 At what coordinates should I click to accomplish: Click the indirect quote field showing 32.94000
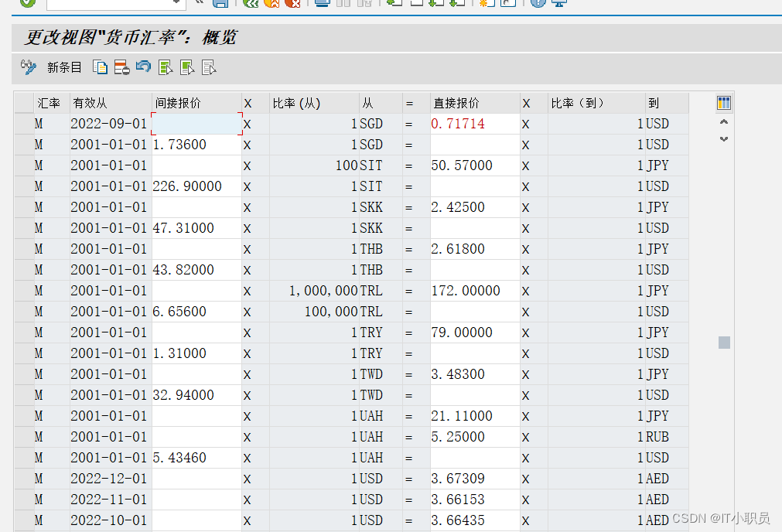196,395
